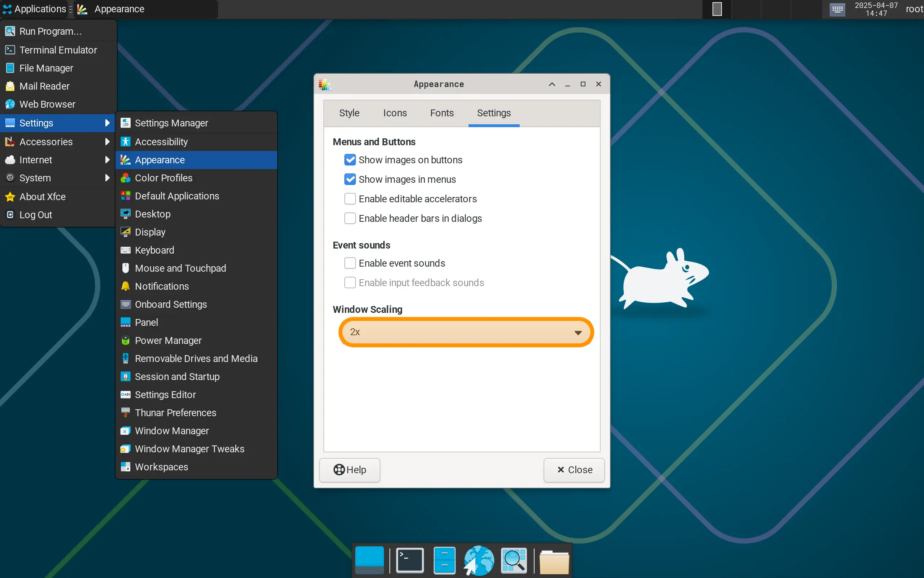Switch to the Icons tab
Viewport: 924px width, 578px height.
click(x=395, y=113)
